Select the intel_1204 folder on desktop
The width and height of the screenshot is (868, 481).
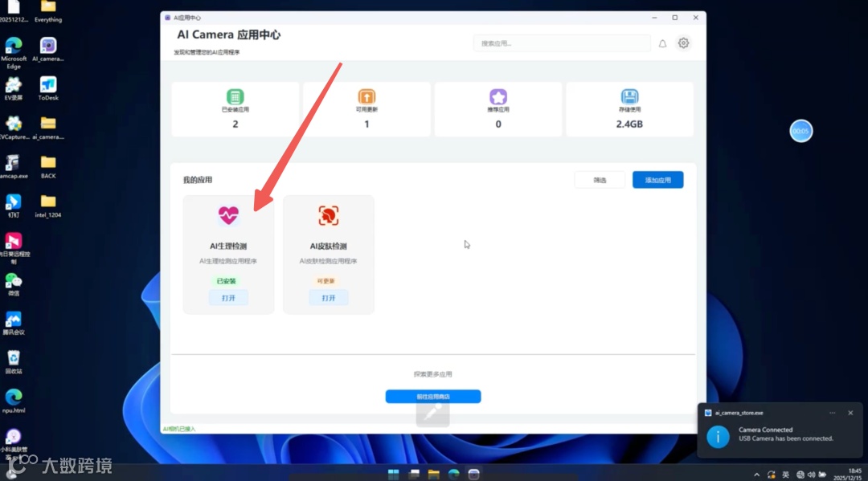point(48,206)
